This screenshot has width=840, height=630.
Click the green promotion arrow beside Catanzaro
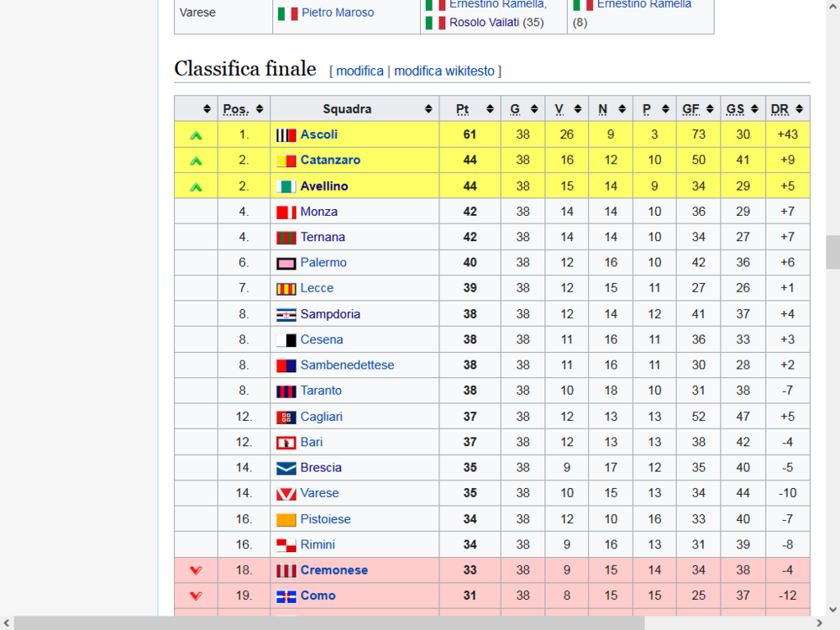(x=196, y=160)
